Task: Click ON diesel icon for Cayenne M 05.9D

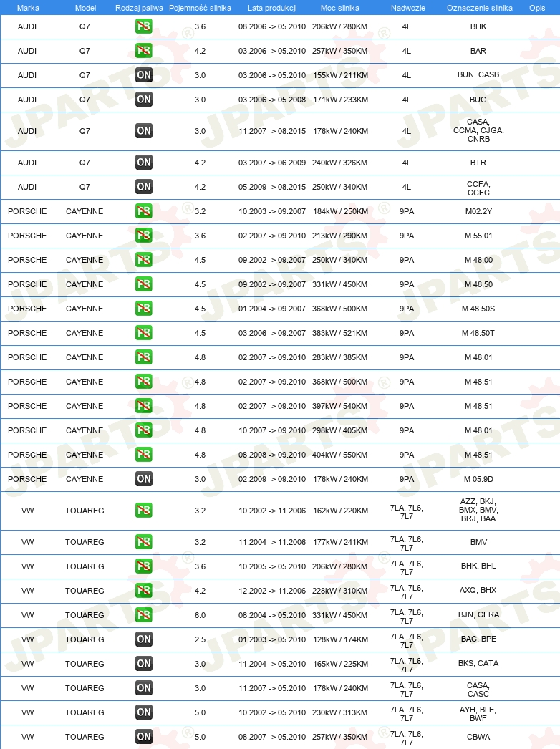Action: [x=143, y=479]
